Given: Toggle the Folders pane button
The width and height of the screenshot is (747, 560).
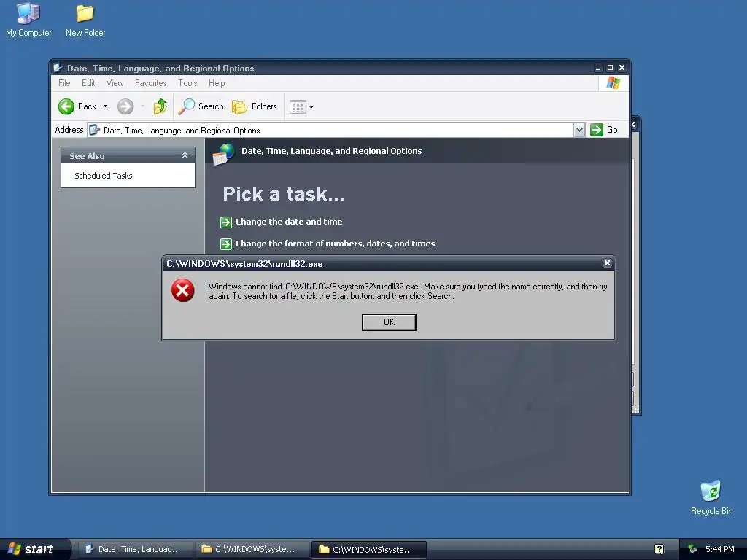Looking at the screenshot, I should coord(255,106).
